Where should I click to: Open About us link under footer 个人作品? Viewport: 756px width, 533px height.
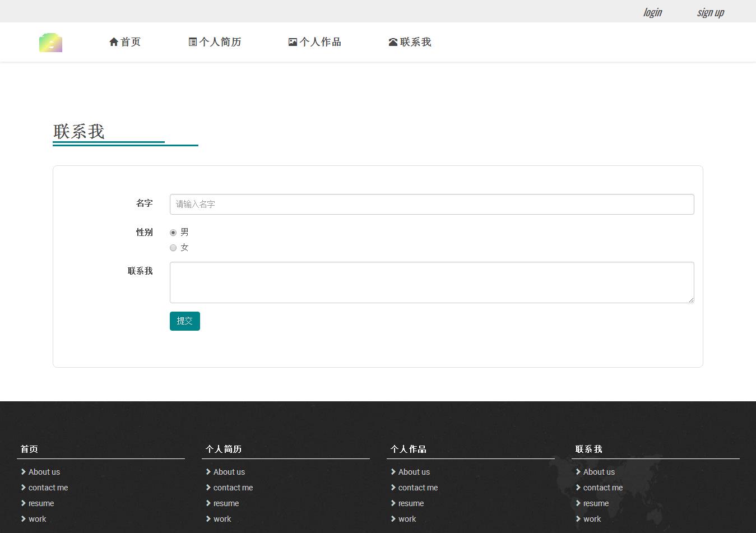pyautogui.click(x=414, y=472)
